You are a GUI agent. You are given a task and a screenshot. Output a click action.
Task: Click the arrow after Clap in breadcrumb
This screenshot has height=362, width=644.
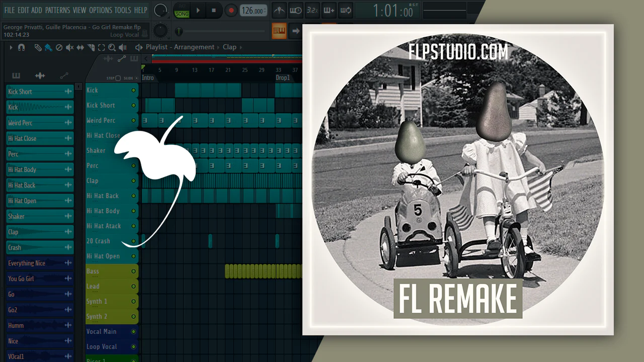241,47
